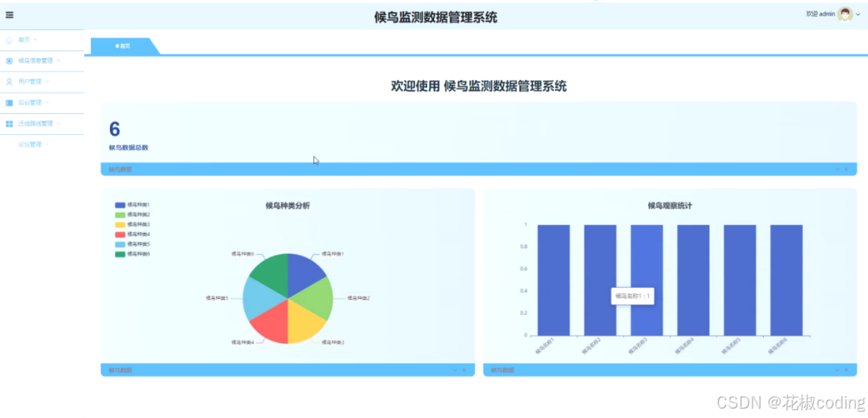Click the 欢迎 admin text
Image resolution: width=868 pixels, height=418 pixels.
point(820,14)
